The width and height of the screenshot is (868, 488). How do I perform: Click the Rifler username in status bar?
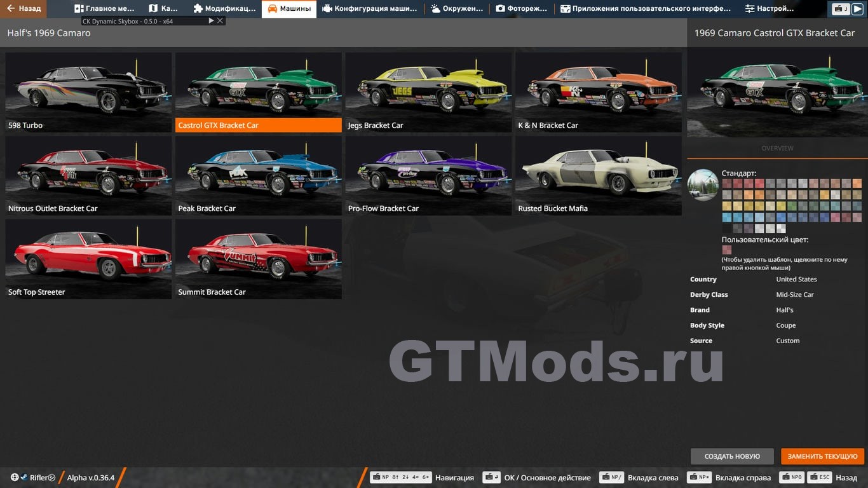pyautogui.click(x=39, y=478)
